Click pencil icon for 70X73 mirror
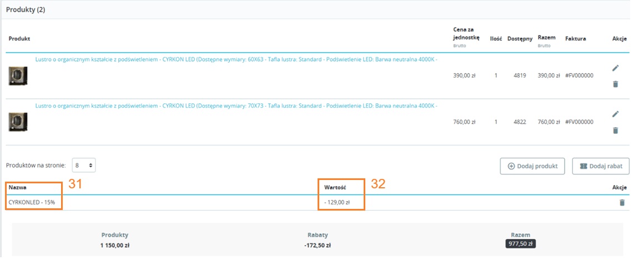Screen dimensions: 644x265 (x=615, y=114)
